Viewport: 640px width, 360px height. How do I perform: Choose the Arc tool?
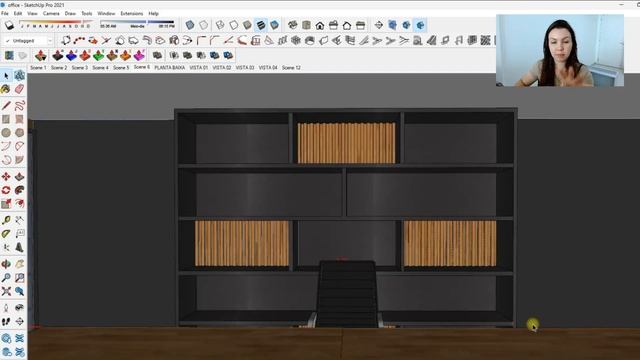[6, 146]
